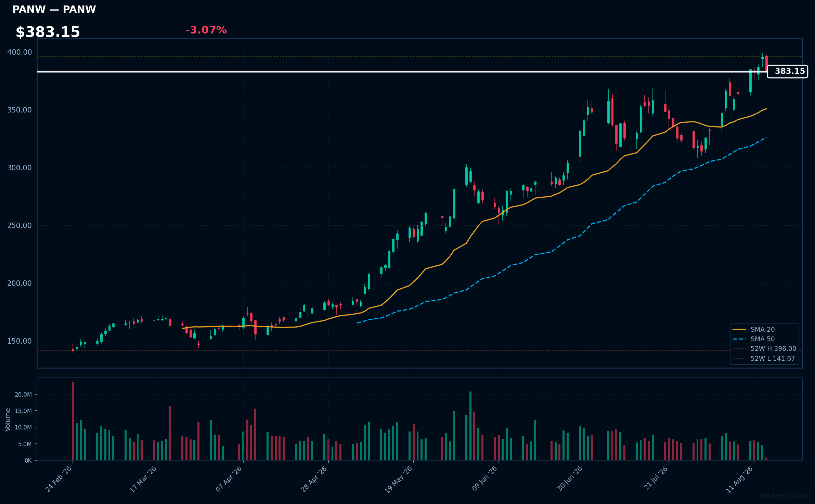Click the 15.0M volume axis label

[x=23, y=411]
